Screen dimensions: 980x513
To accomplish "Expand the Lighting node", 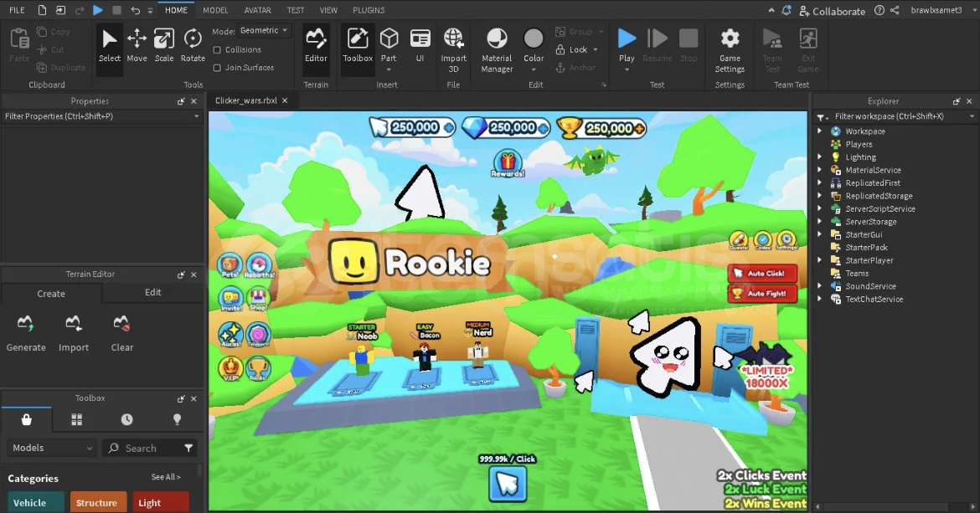I will pos(819,157).
